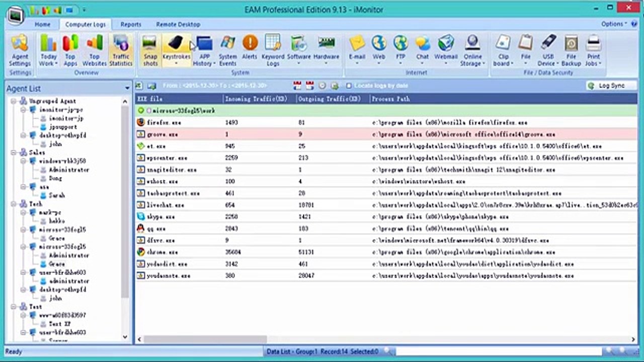
Task: Select the Sarah user in the tree
Action: pos(57,196)
